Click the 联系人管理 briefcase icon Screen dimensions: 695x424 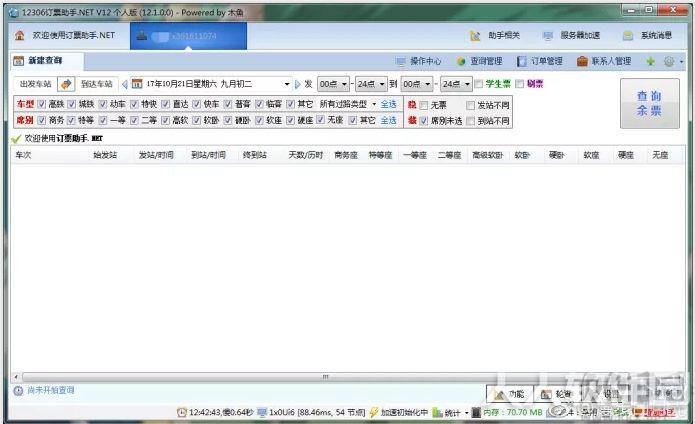coord(582,61)
